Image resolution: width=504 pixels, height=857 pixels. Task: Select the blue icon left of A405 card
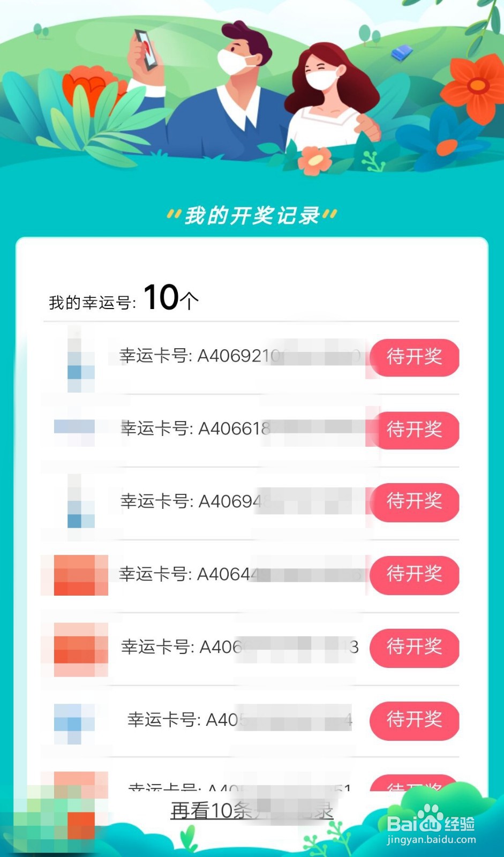click(74, 722)
